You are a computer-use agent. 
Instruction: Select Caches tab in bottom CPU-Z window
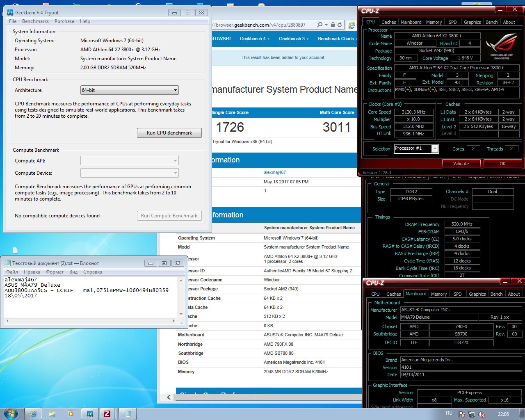click(x=393, y=294)
